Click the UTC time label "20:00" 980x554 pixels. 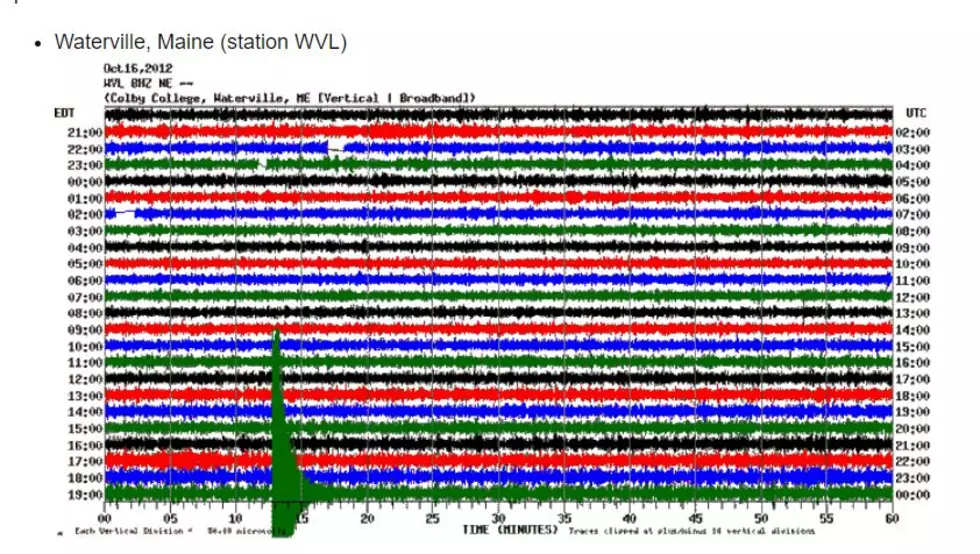912,429
